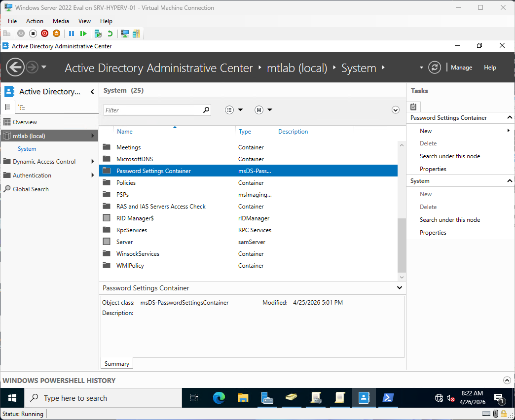Open the File menu

(12, 21)
